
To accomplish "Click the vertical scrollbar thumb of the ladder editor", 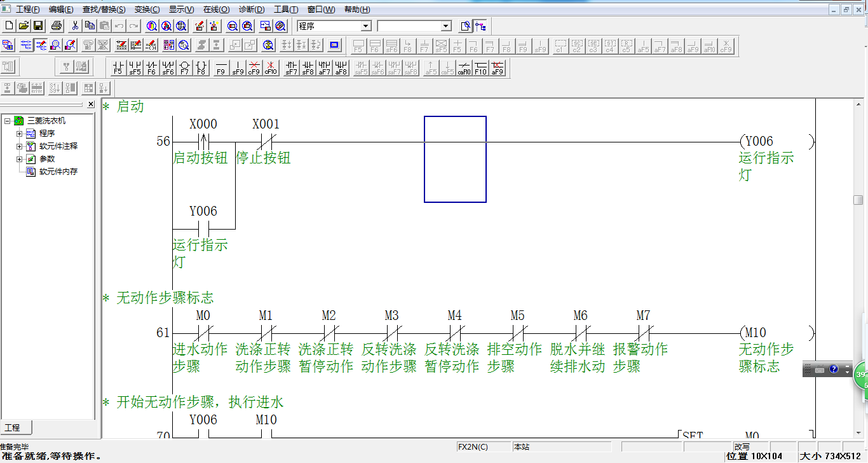I will pyautogui.click(x=858, y=200).
